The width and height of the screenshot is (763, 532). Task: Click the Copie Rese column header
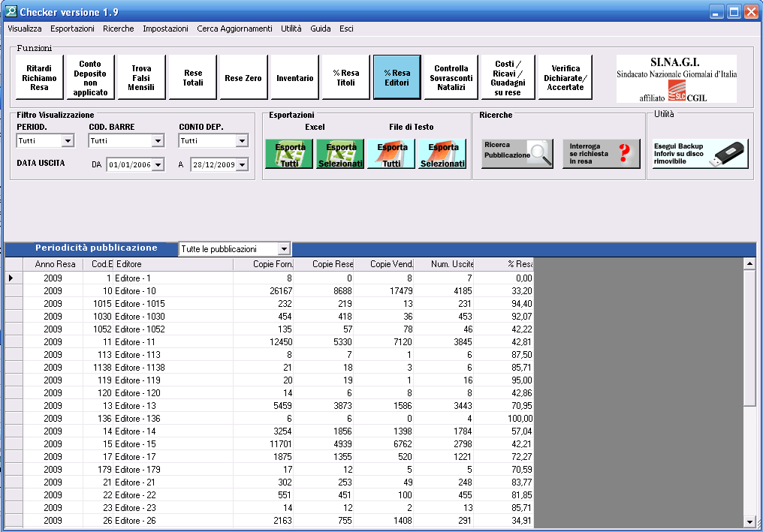point(324,264)
